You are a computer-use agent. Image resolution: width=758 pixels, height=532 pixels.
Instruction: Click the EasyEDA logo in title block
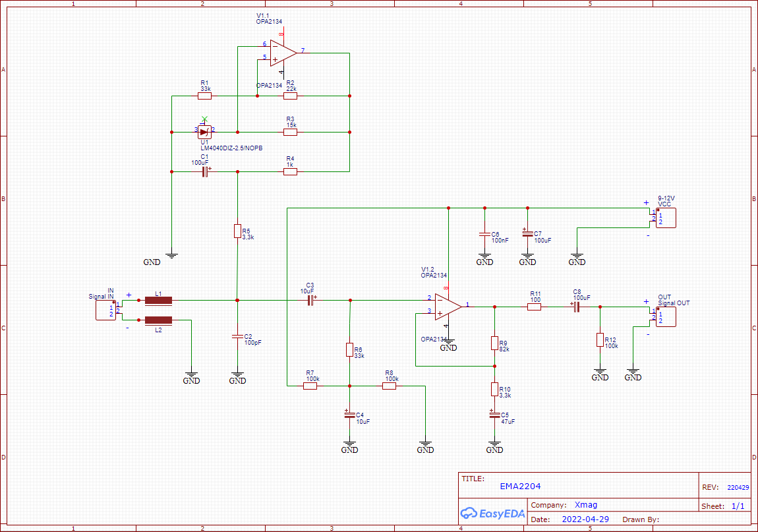point(492,513)
